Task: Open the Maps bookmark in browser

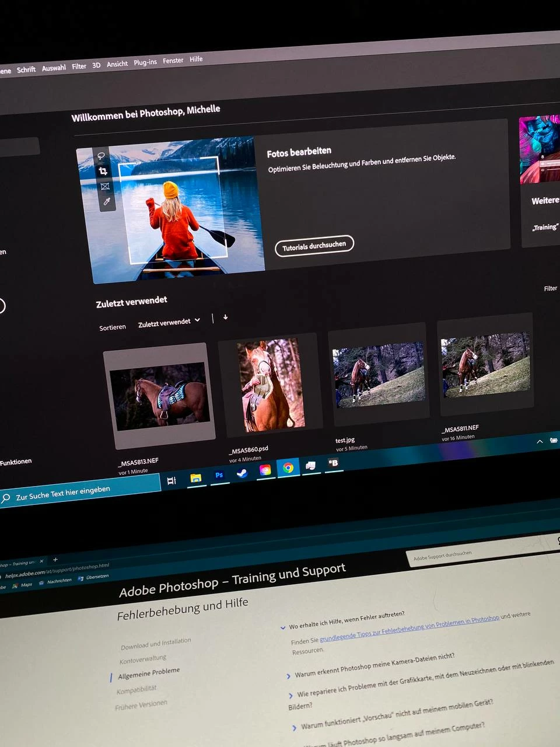Action: click(22, 585)
